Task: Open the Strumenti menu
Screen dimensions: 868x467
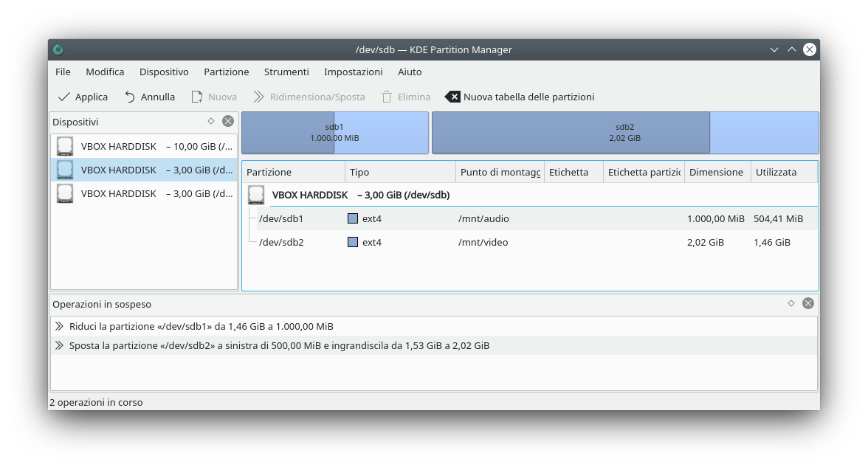Action: (286, 72)
